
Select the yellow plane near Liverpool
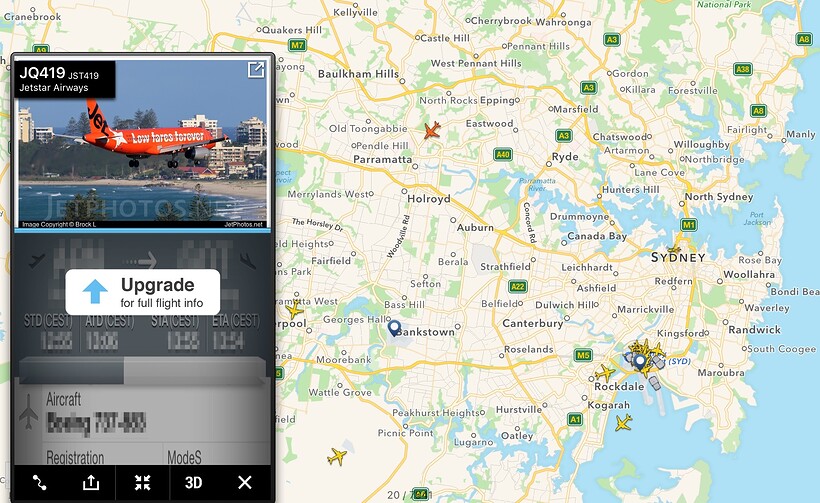click(x=294, y=310)
